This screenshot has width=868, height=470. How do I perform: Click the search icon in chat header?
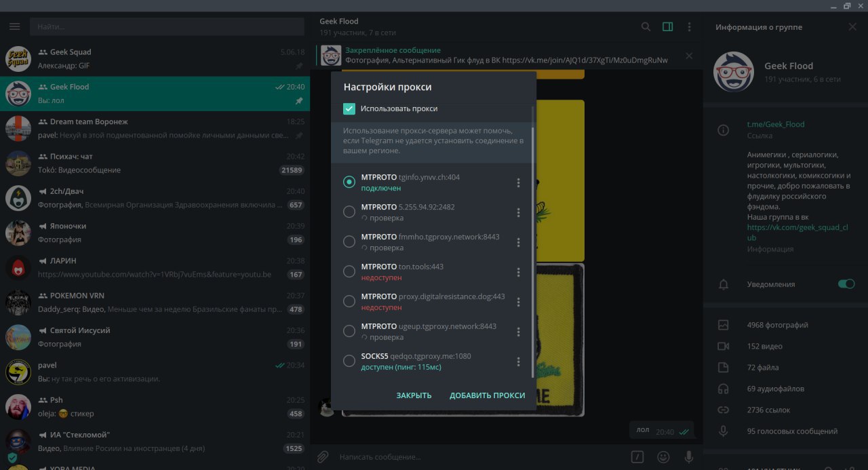(646, 26)
